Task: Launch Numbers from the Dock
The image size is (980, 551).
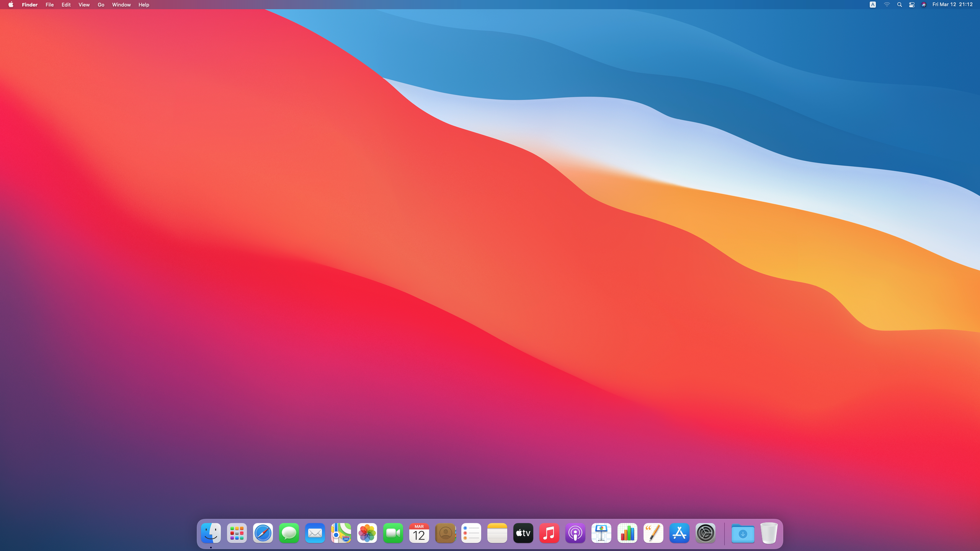Action: click(627, 533)
